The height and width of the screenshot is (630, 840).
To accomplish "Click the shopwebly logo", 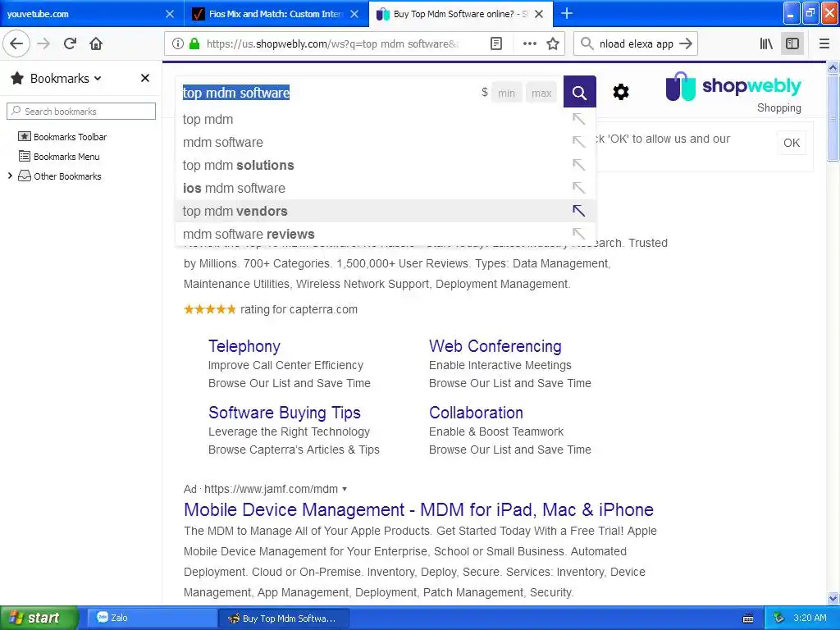I will point(733,87).
